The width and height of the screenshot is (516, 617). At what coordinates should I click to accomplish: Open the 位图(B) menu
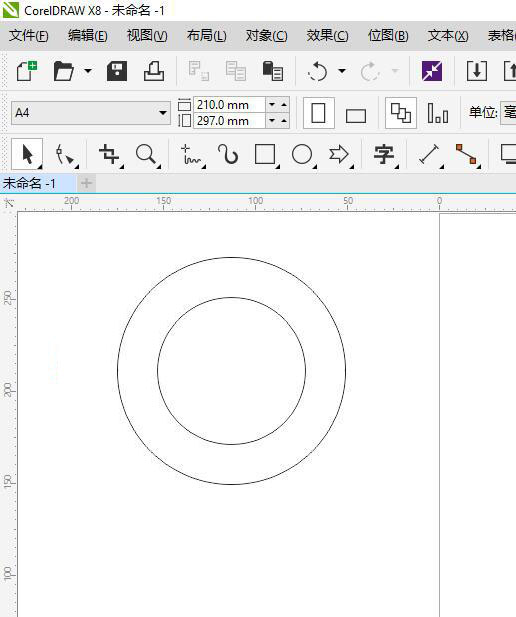(x=388, y=36)
